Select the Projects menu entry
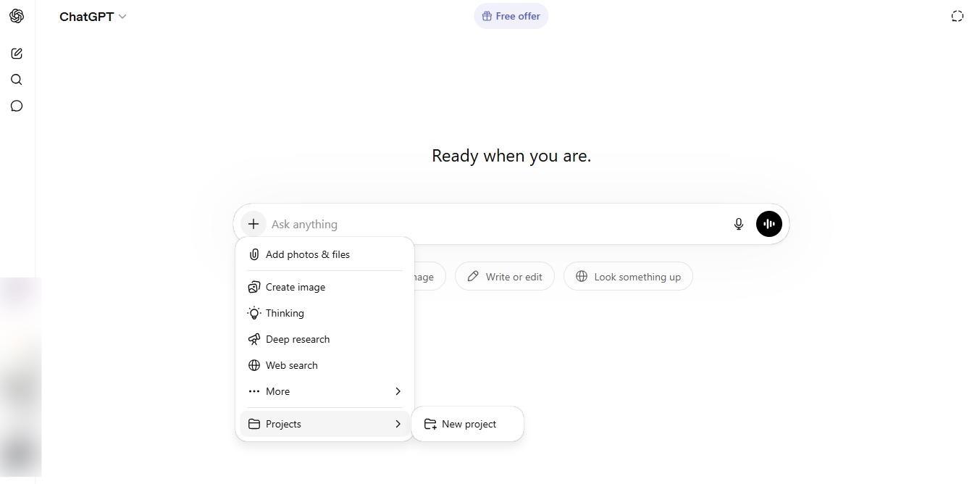 point(324,424)
